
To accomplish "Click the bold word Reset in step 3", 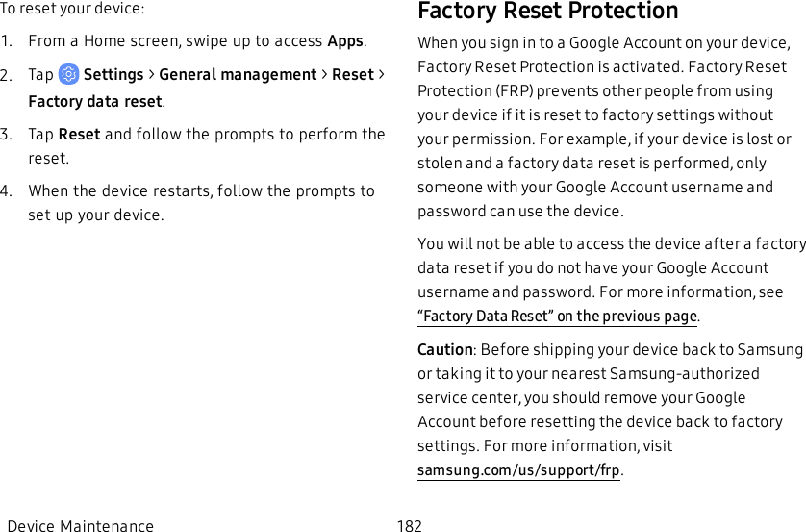I will point(79,135).
